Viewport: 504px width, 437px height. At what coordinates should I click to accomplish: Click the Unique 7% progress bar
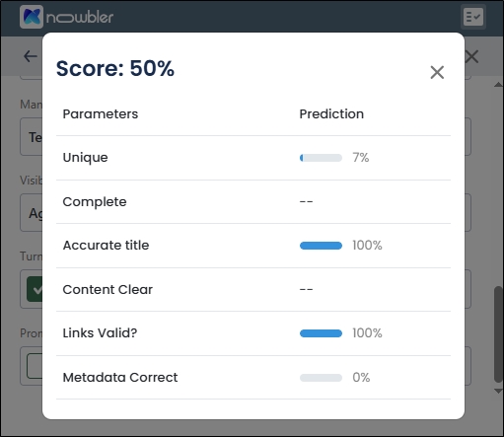(x=321, y=158)
